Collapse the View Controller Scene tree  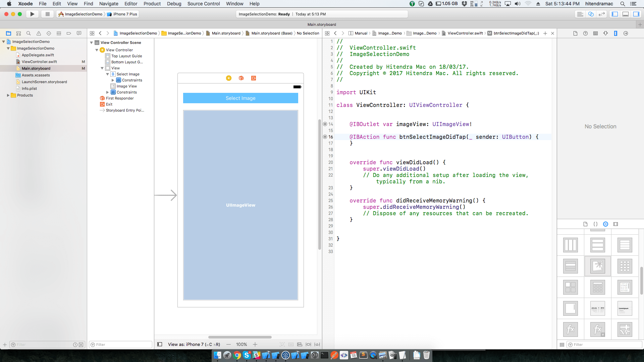pyautogui.click(x=91, y=43)
